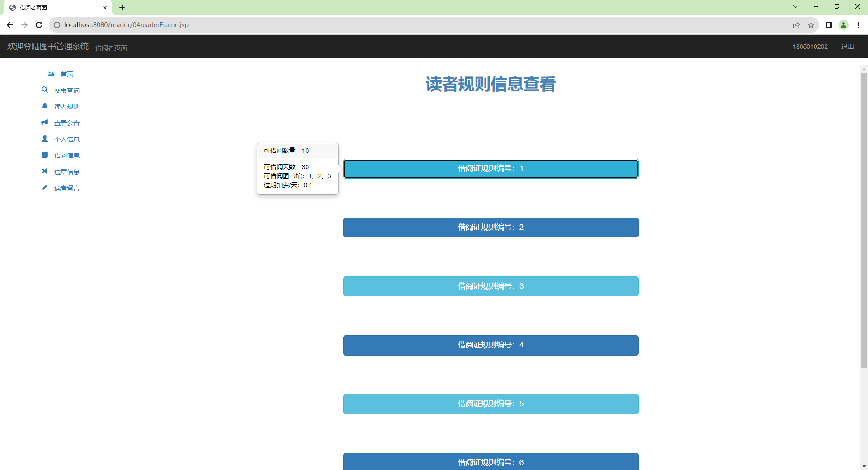Click the megaphone icon for 查看公告
Viewport: 868px width, 470px height.
point(45,122)
